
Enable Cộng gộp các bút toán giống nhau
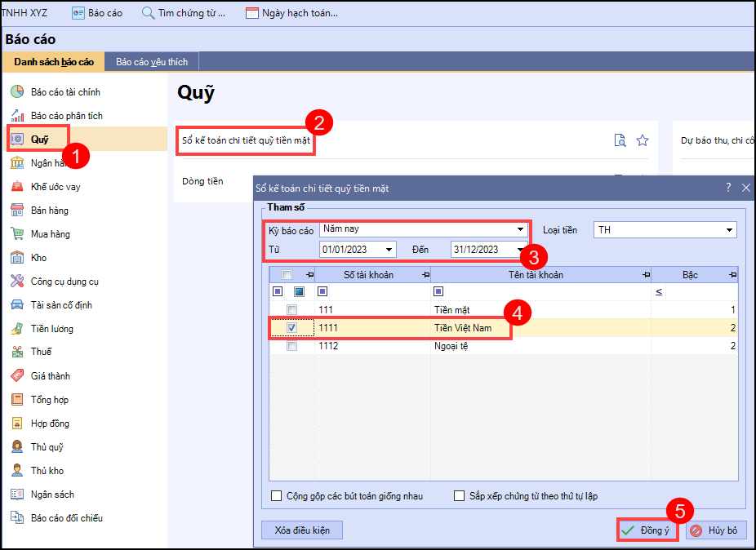pyautogui.click(x=277, y=496)
